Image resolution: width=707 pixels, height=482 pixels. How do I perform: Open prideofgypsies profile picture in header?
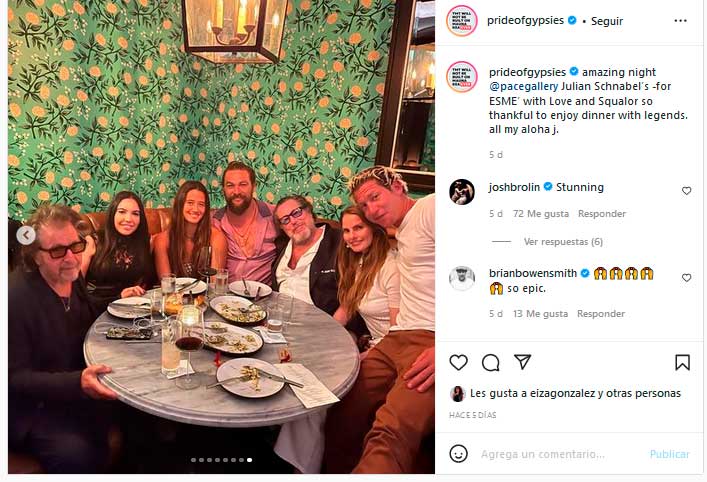[461, 20]
